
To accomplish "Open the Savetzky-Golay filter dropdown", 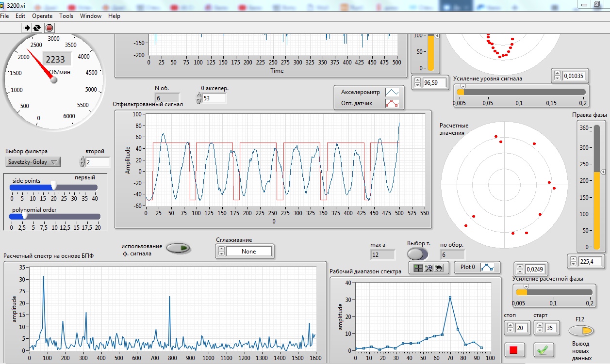I will pyautogui.click(x=33, y=162).
